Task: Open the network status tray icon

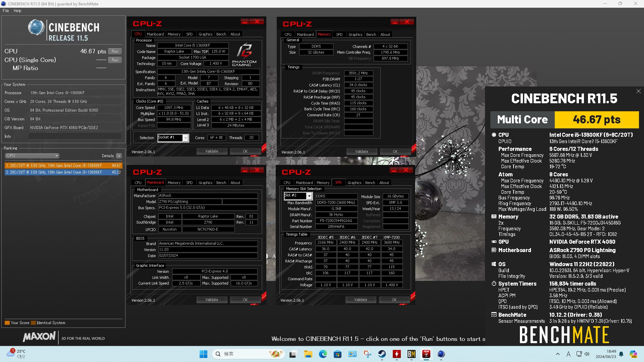Action: coord(579,354)
